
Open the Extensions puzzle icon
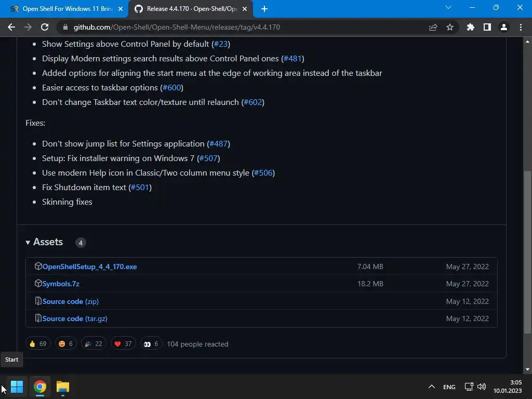click(471, 27)
